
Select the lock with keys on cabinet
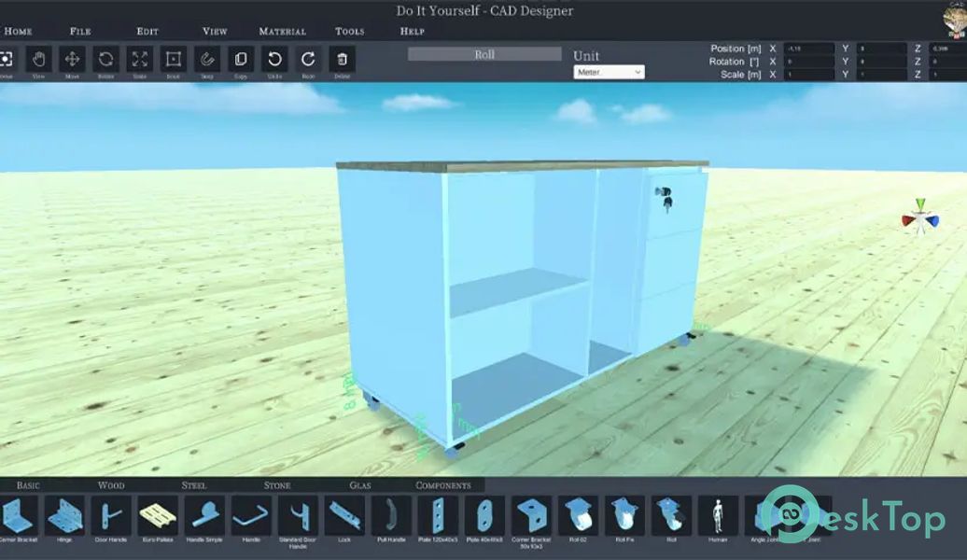click(665, 199)
